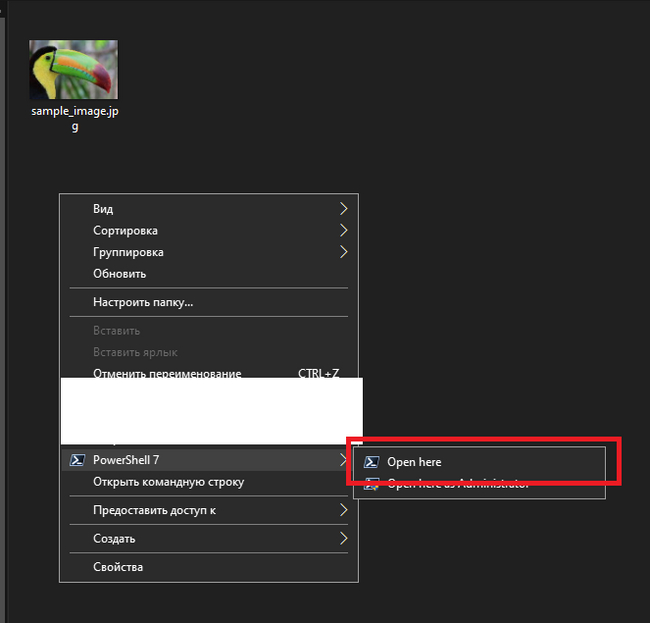Viewport: 650px width, 623px height.
Task: Expand the Предоставить доступ к arrow
Action: (x=343, y=510)
